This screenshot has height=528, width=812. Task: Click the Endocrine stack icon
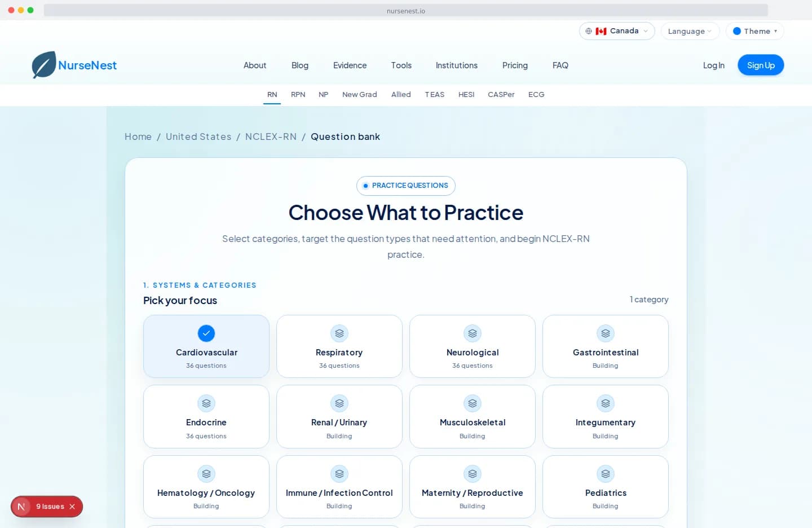[x=206, y=403]
